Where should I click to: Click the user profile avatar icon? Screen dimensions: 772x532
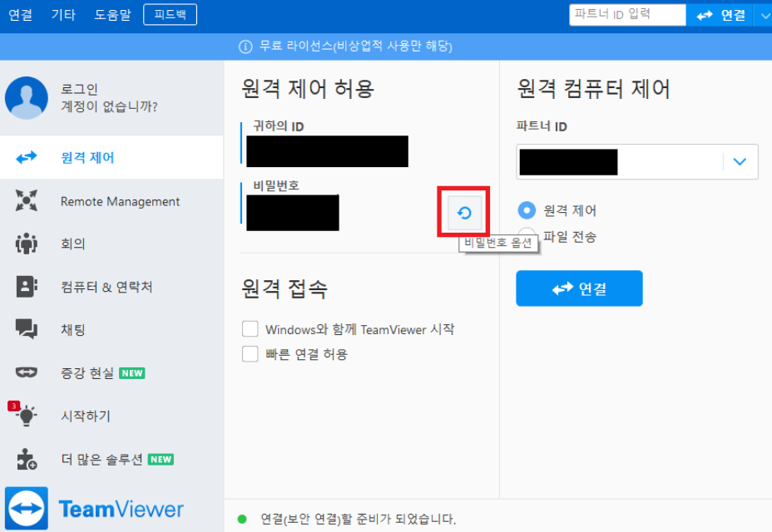27,98
